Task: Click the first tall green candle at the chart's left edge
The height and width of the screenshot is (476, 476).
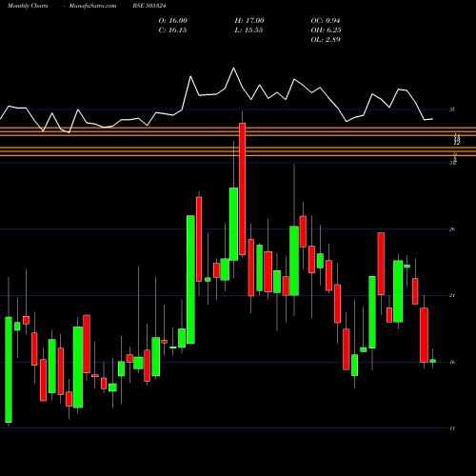Action: tap(9, 369)
